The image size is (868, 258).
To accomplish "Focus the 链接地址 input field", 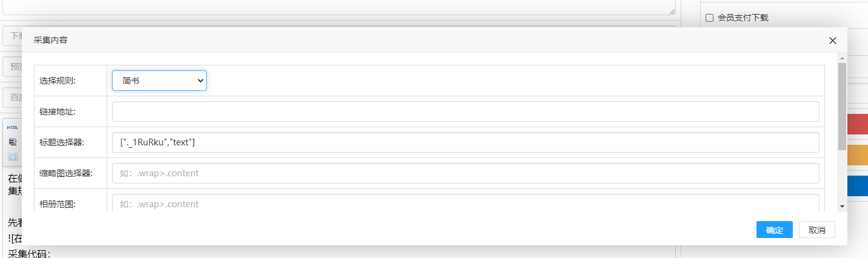I will pos(466,111).
